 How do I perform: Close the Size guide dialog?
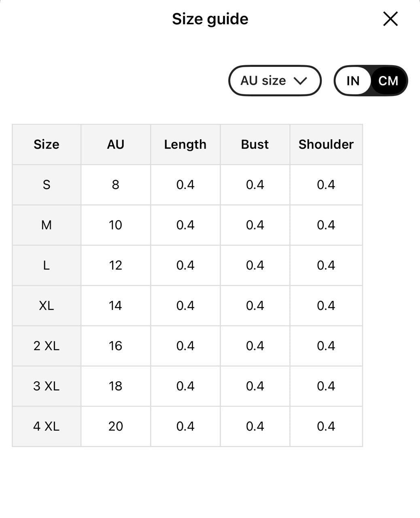coord(390,19)
